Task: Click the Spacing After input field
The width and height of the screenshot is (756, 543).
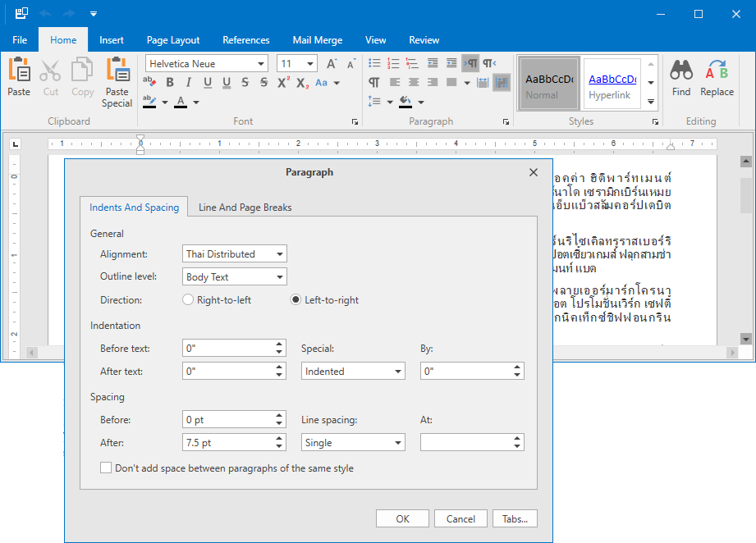Action: [x=227, y=443]
